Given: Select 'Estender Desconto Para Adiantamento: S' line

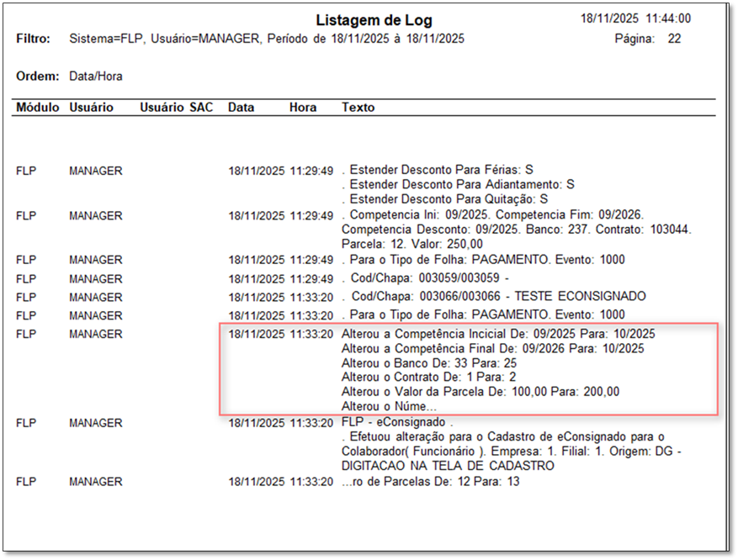Looking at the screenshot, I should pyautogui.click(x=458, y=184).
